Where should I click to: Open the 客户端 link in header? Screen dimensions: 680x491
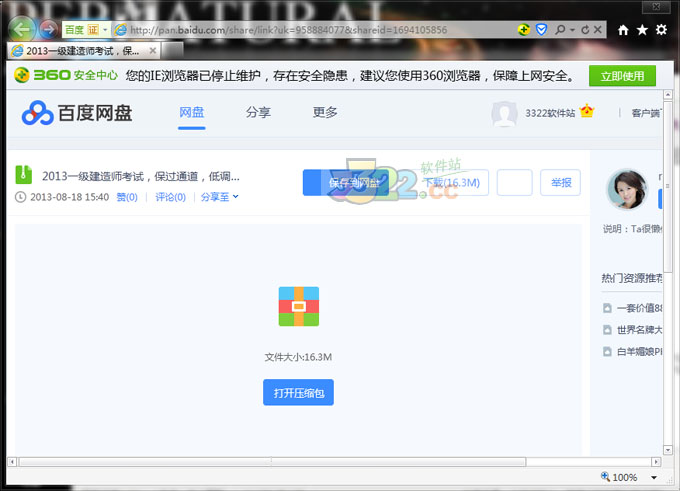click(647, 113)
